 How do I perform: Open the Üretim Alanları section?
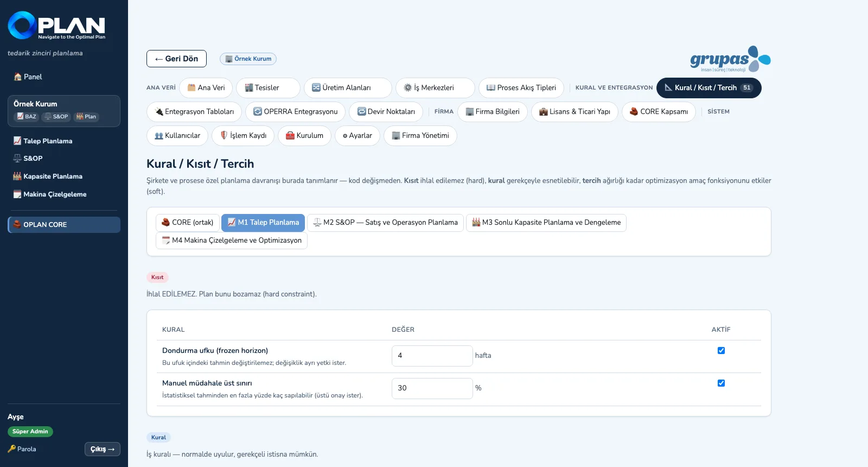point(348,88)
